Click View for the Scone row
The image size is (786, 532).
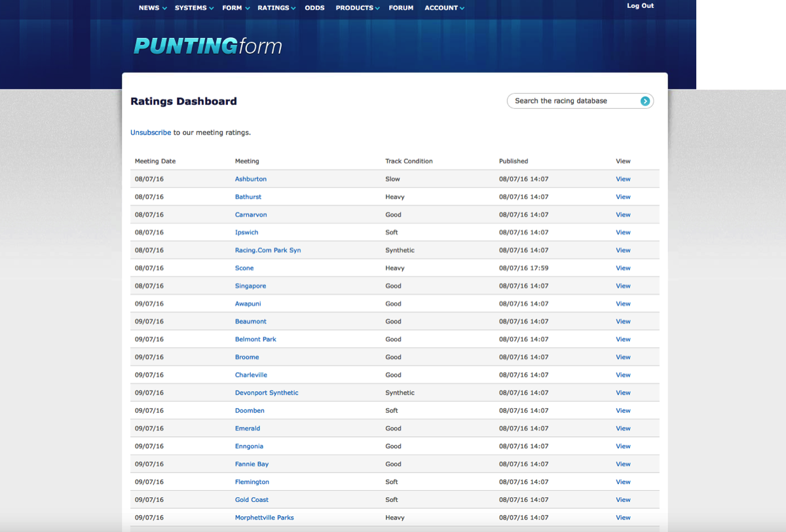(623, 268)
